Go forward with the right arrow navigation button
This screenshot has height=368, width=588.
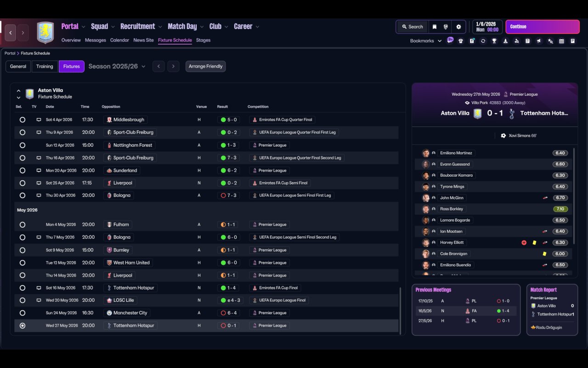tap(23, 33)
